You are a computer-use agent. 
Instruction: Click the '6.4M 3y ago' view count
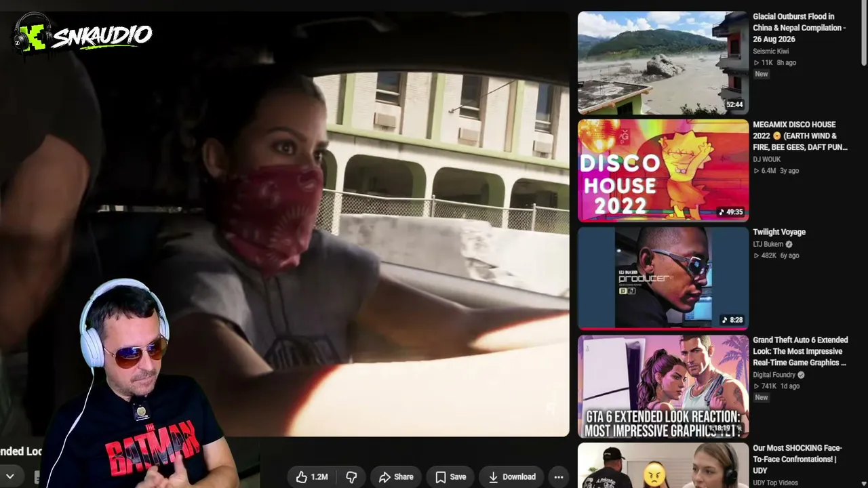click(x=776, y=171)
